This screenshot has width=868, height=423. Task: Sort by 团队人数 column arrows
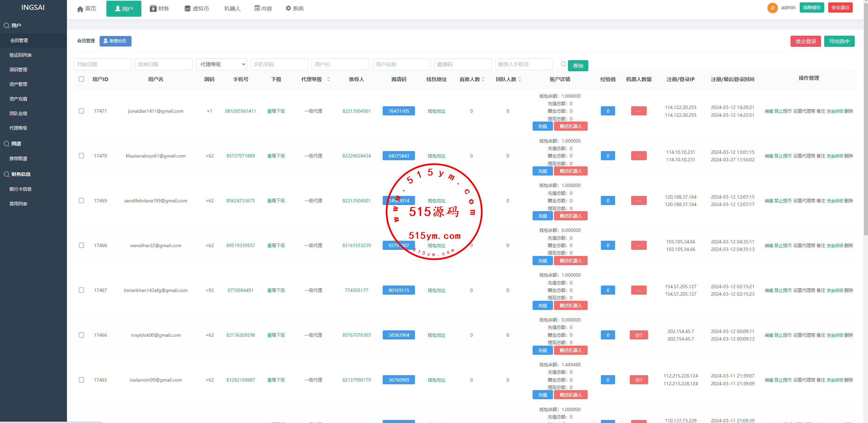pyautogui.click(x=520, y=79)
